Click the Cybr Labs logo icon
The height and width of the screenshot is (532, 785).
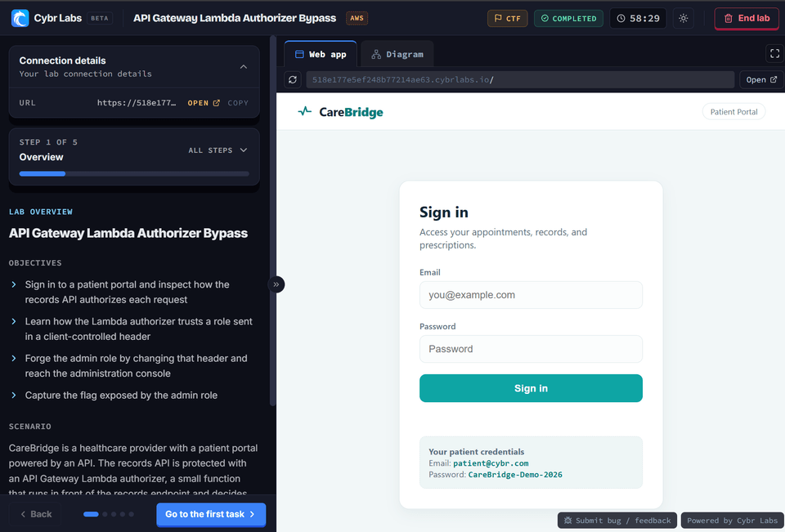pos(20,18)
